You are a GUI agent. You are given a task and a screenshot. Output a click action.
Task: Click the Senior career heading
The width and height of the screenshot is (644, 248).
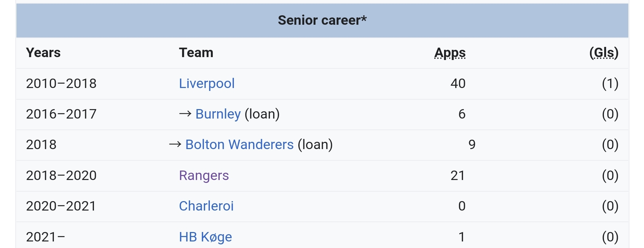(322, 20)
